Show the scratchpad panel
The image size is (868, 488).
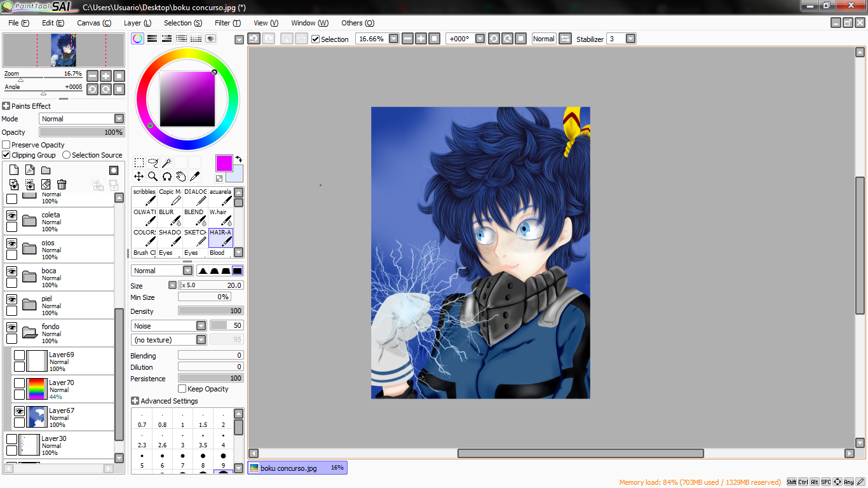pos(211,39)
